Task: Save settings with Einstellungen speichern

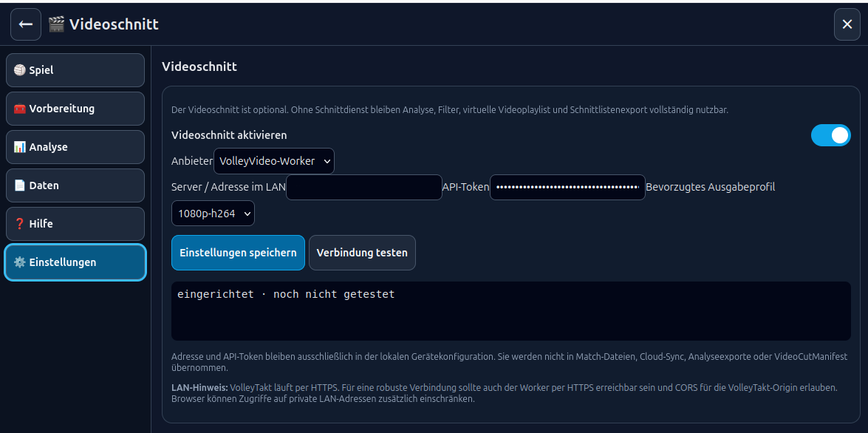Action: 238,253
